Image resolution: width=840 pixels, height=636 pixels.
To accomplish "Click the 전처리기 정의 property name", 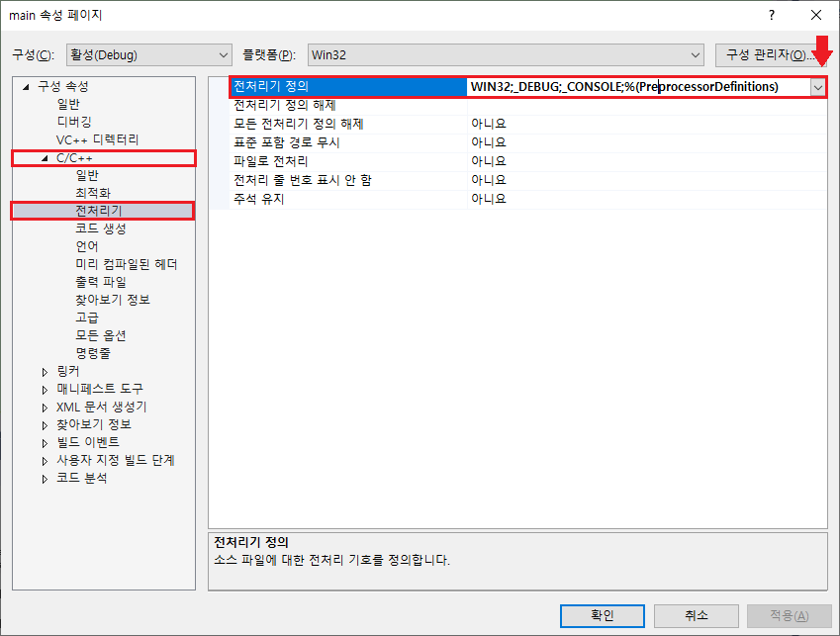I will (x=271, y=87).
